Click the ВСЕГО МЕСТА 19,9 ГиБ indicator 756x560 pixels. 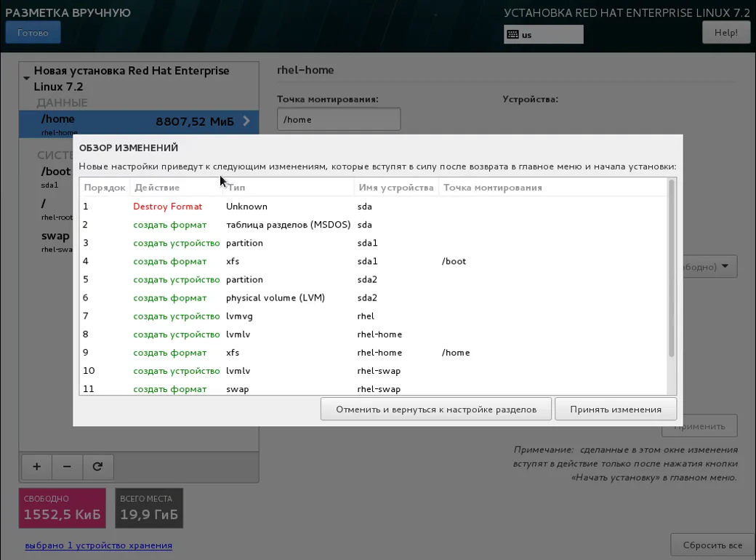tap(149, 508)
